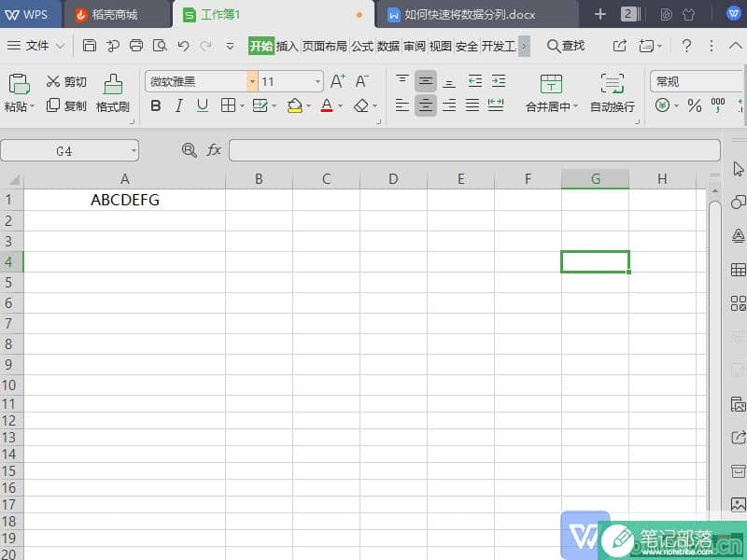Expand border style dropdown arrow
This screenshot has height=560, width=747.
[242, 106]
